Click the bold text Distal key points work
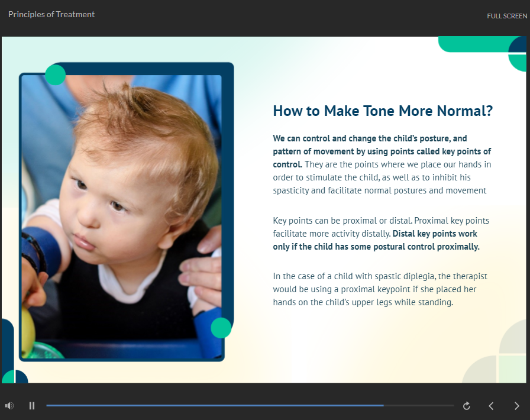530x420 pixels. tap(435, 234)
